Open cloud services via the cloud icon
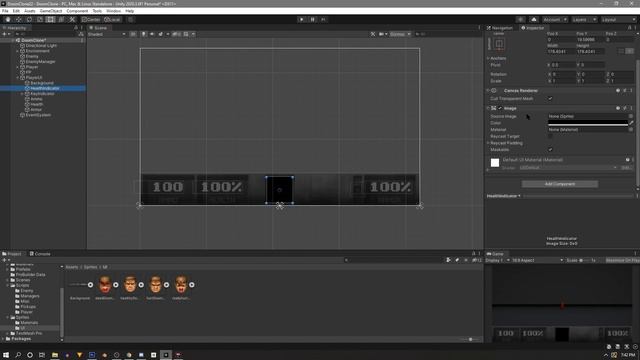640x360 pixels. (x=533, y=20)
